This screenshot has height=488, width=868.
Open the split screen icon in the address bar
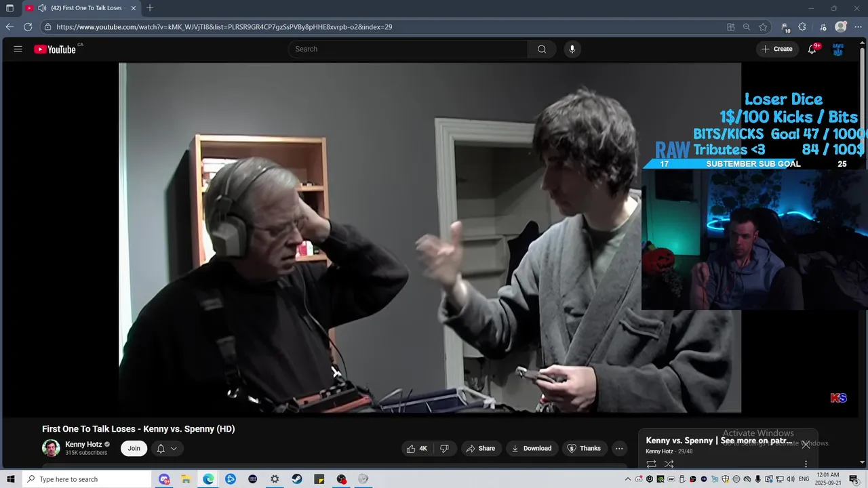click(x=730, y=27)
